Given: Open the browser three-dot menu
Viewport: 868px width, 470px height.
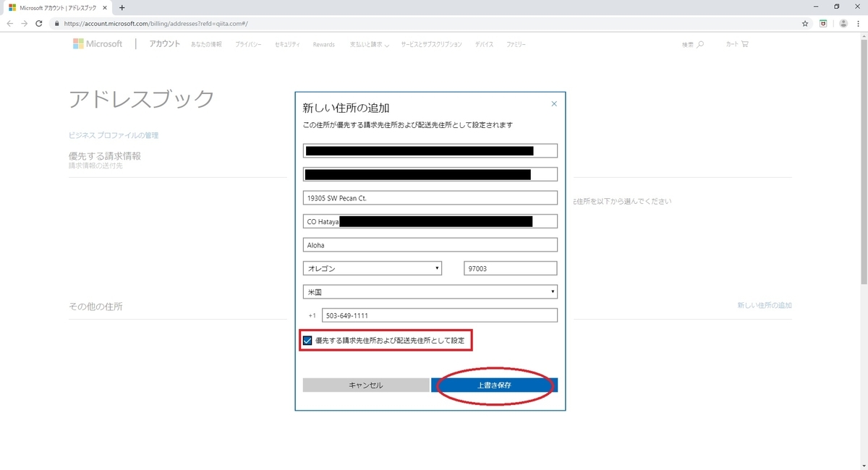Looking at the screenshot, I should pos(858,23).
